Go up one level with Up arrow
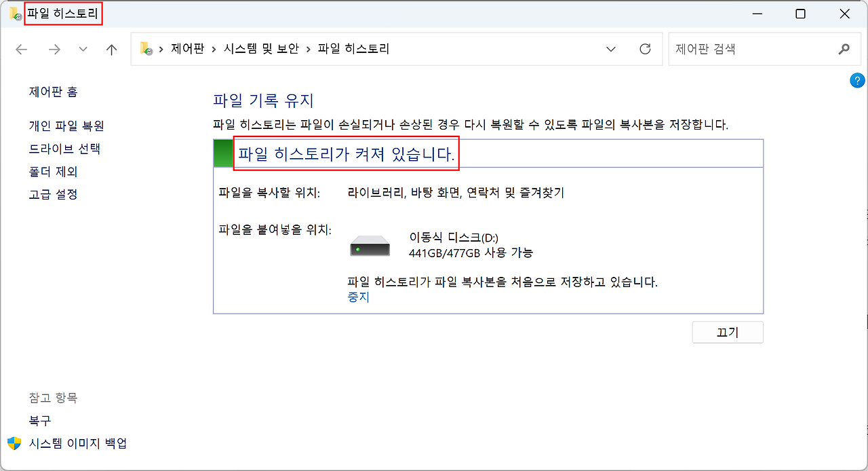This screenshot has height=471, width=868. pos(112,50)
